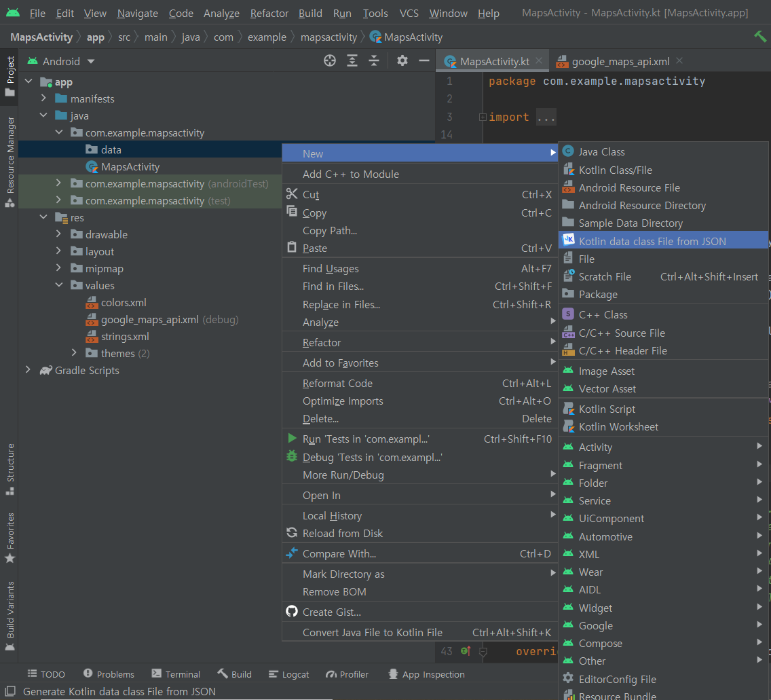Choose Kotlin Class/File from New submenu
The height and width of the screenshot is (700, 771).
[x=664, y=170]
